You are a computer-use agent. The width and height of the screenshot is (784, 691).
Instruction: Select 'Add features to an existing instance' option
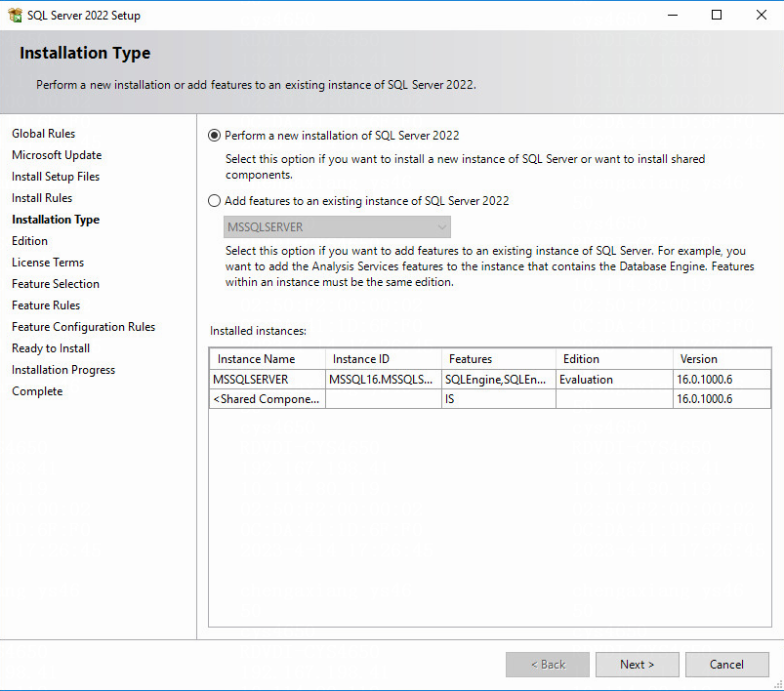[x=214, y=201]
